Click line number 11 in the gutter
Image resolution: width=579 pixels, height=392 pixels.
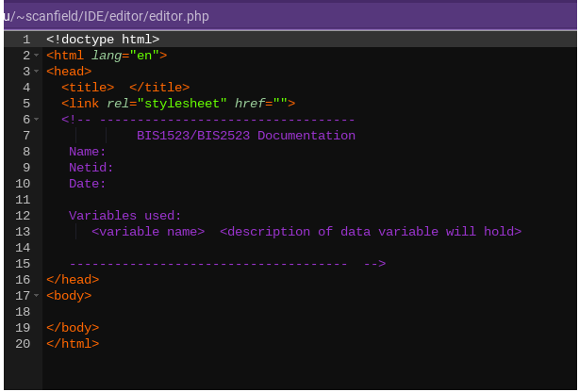click(23, 200)
